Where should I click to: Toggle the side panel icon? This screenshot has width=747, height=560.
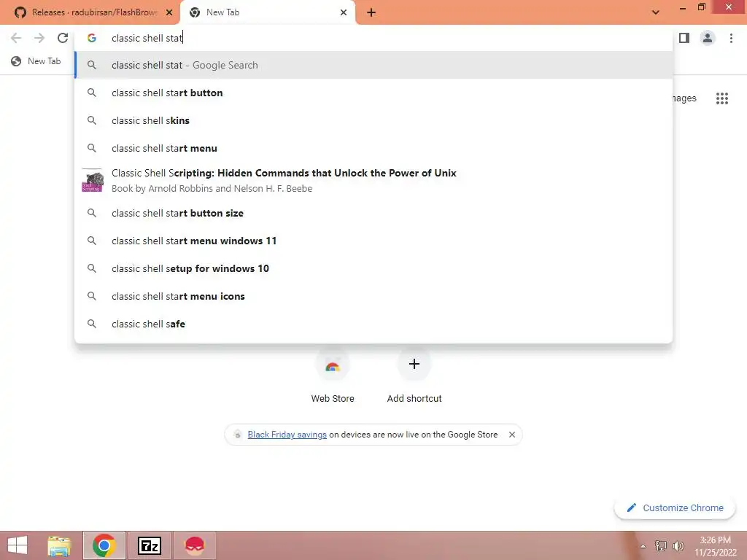[x=684, y=38]
